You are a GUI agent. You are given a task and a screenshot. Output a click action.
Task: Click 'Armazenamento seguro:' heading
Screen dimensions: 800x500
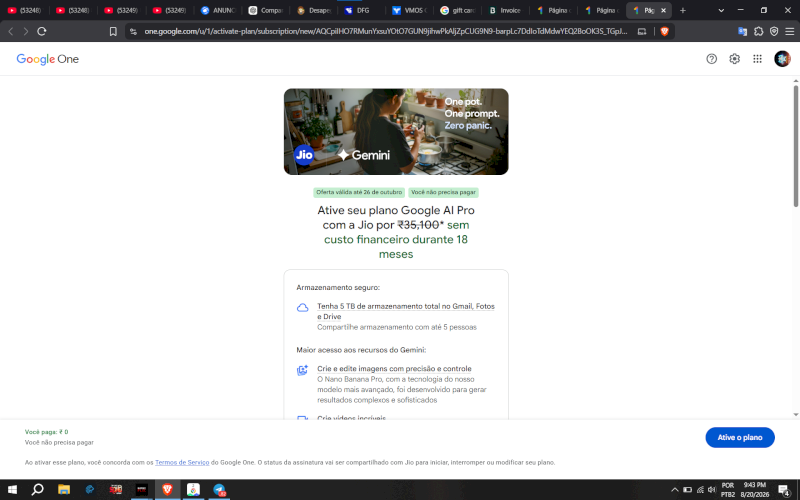pyautogui.click(x=338, y=287)
